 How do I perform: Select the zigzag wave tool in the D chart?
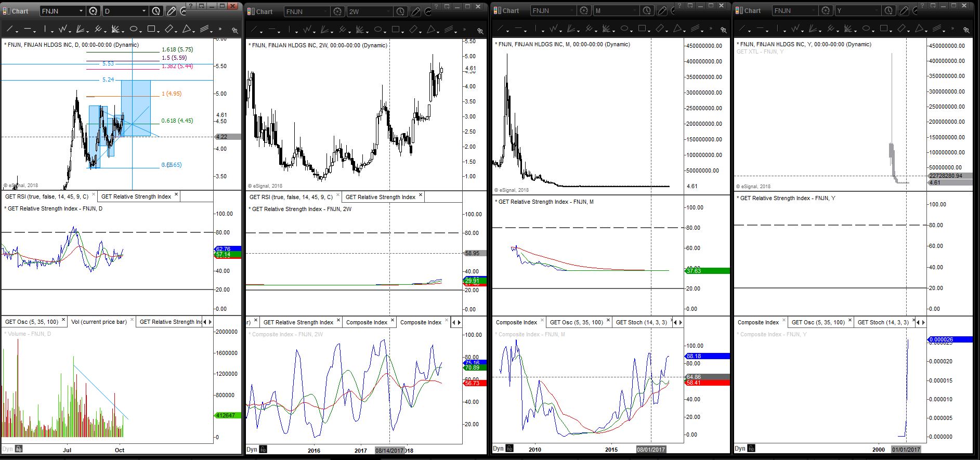(64, 29)
